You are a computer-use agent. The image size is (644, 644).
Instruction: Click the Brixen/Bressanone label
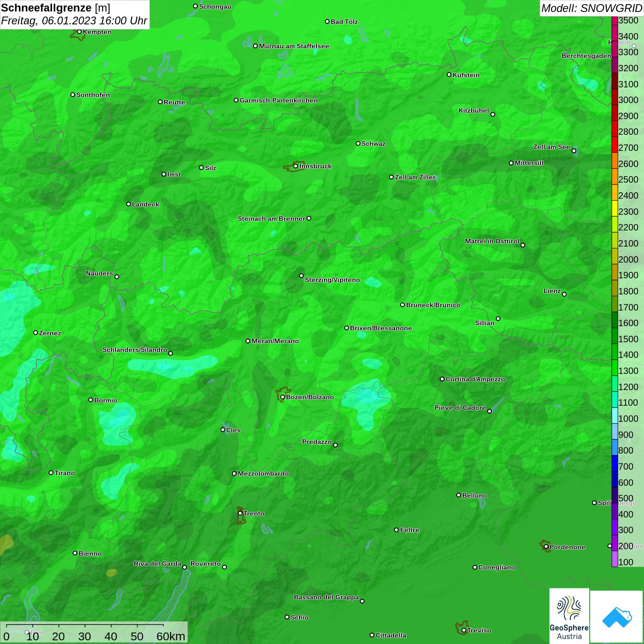(x=381, y=328)
